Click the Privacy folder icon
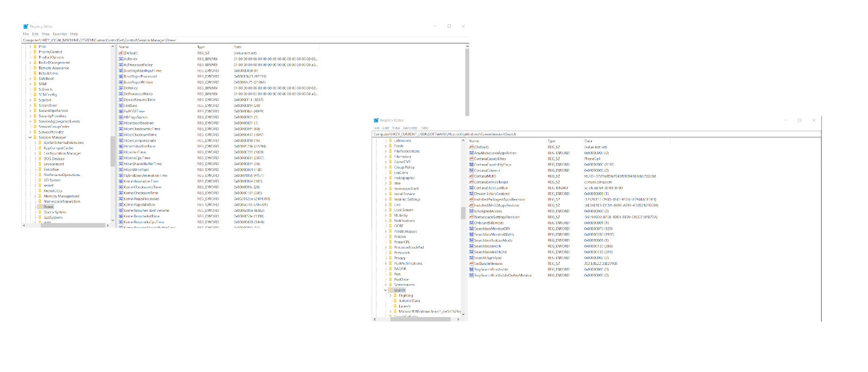The image size is (868, 372). (391, 258)
